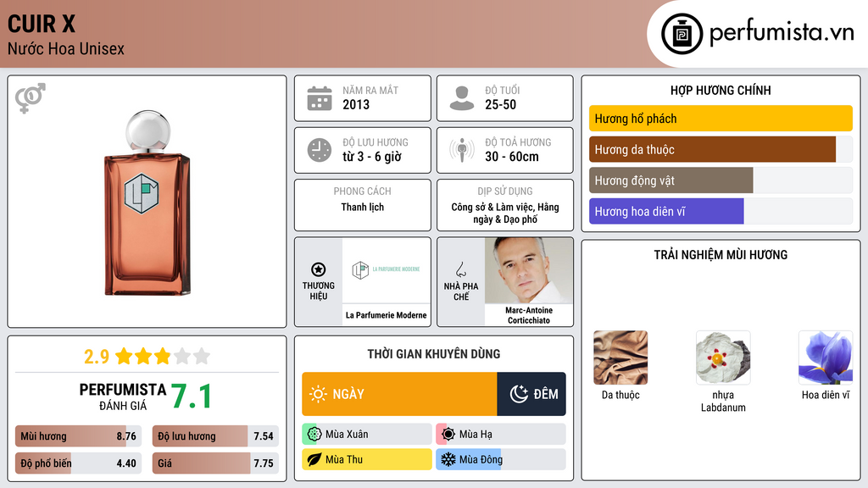Viewport: 868px width, 488px height.
Task: Click the perfumista.vn perfume bottle logo icon
Action: click(x=682, y=34)
